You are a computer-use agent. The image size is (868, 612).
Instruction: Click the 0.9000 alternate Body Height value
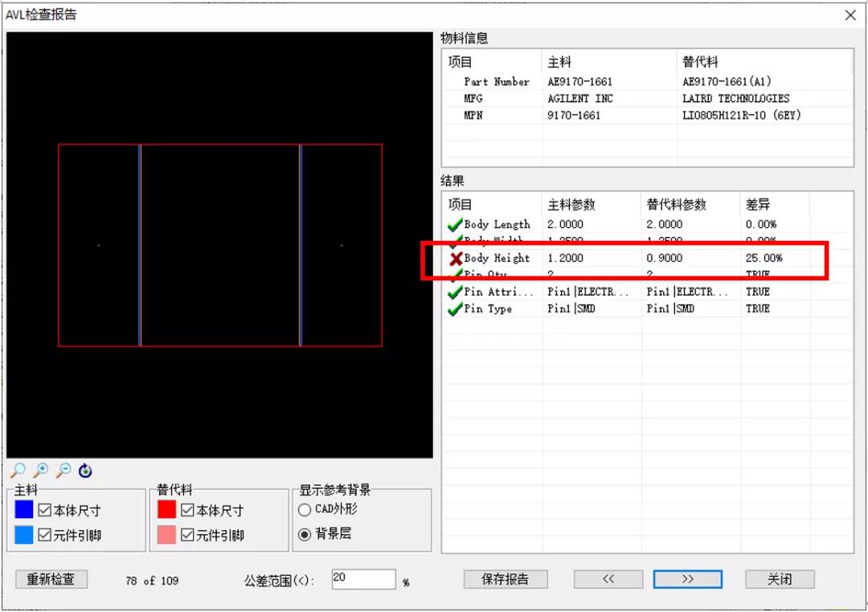point(665,259)
